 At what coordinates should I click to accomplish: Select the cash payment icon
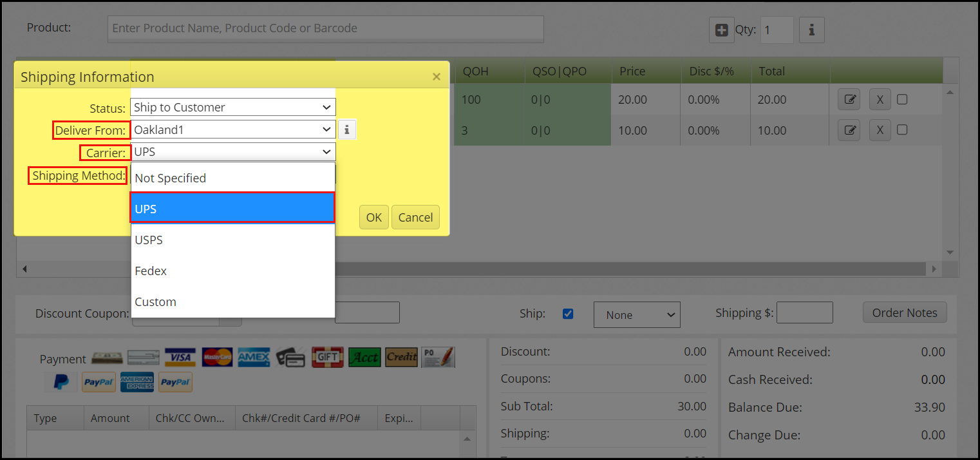click(107, 357)
